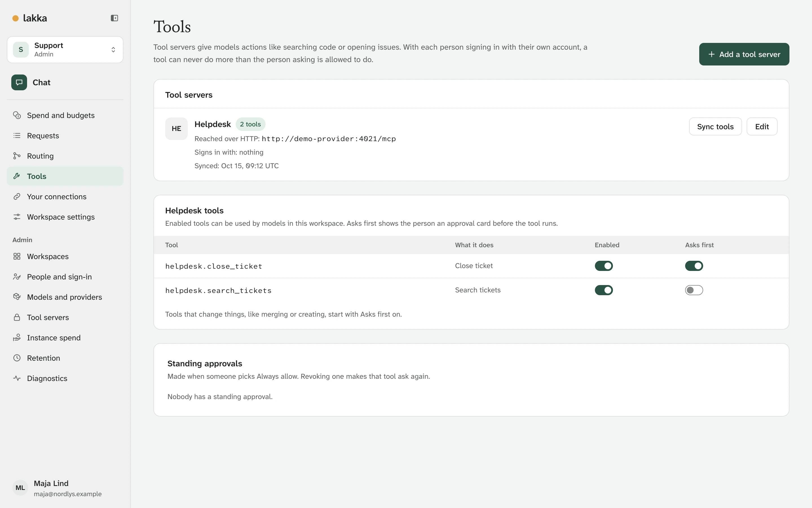Click the Routing branch icon
The height and width of the screenshot is (508, 812).
[17, 156]
